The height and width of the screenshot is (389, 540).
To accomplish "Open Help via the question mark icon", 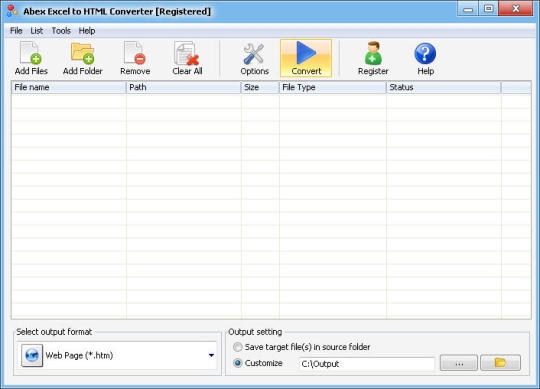I will click(425, 59).
